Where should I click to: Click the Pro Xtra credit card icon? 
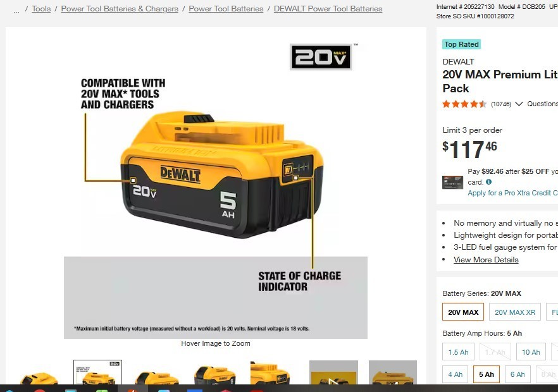tap(452, 182)
